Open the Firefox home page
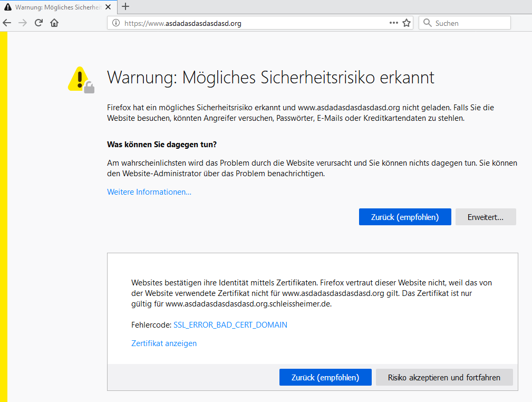 [54, 23]
